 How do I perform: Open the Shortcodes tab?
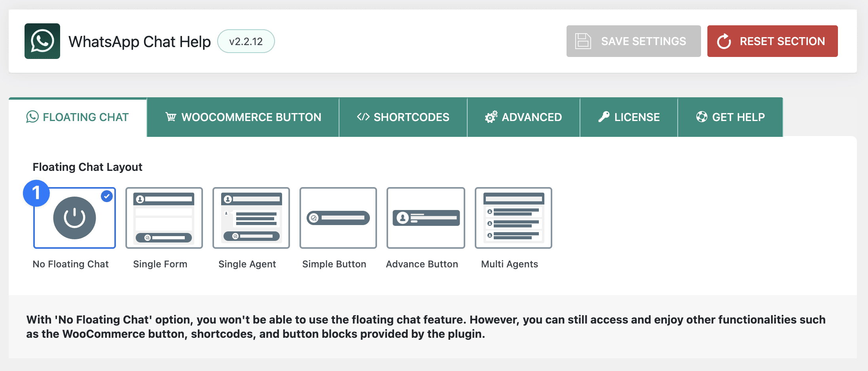[x=403, y=117]
